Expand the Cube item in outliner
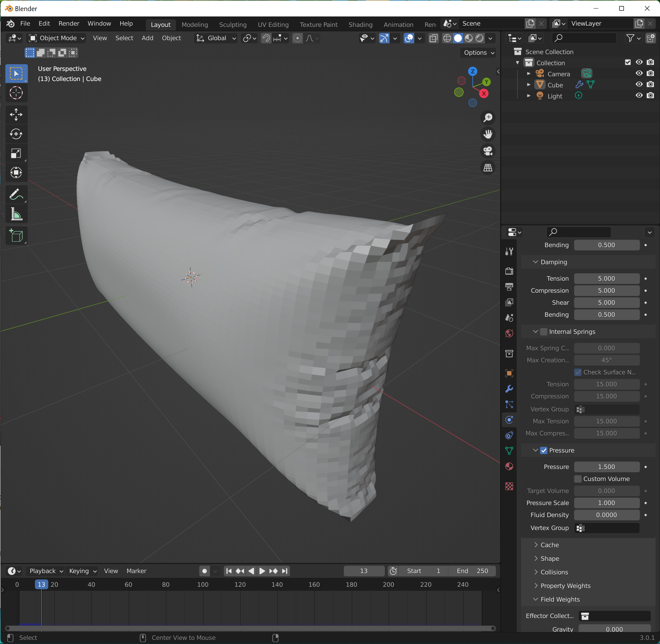This screenshot has height=644, width=660. 528,85
